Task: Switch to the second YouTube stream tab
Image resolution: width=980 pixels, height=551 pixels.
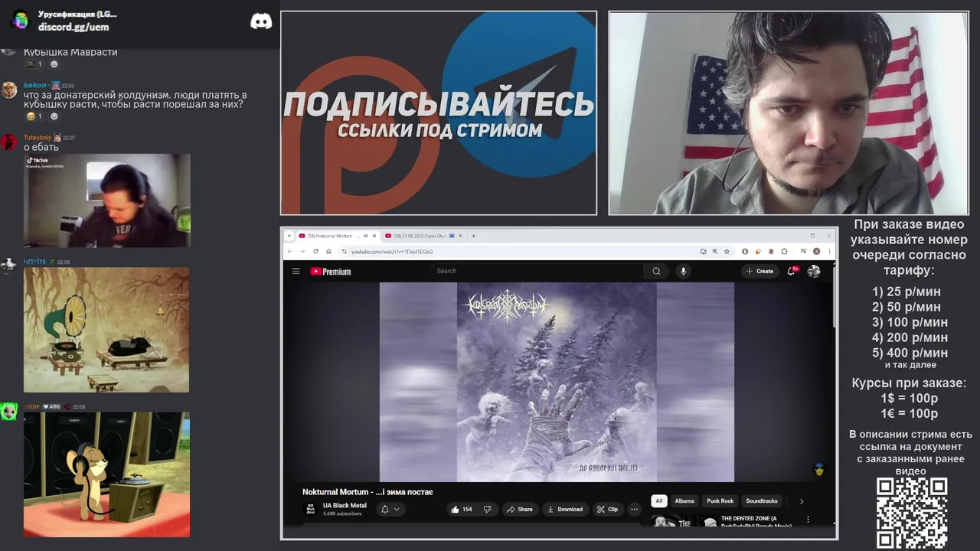Action: [x=422, y=236]
